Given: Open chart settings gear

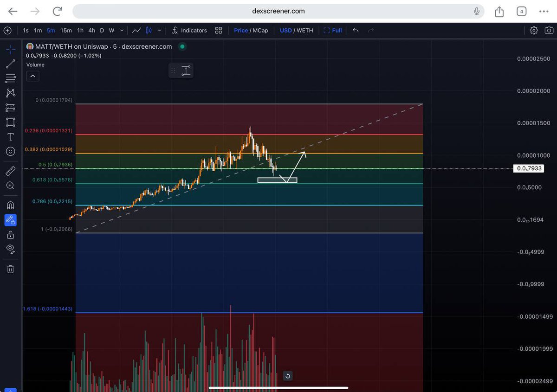Looking at the screenshot, I should point(534,31).
